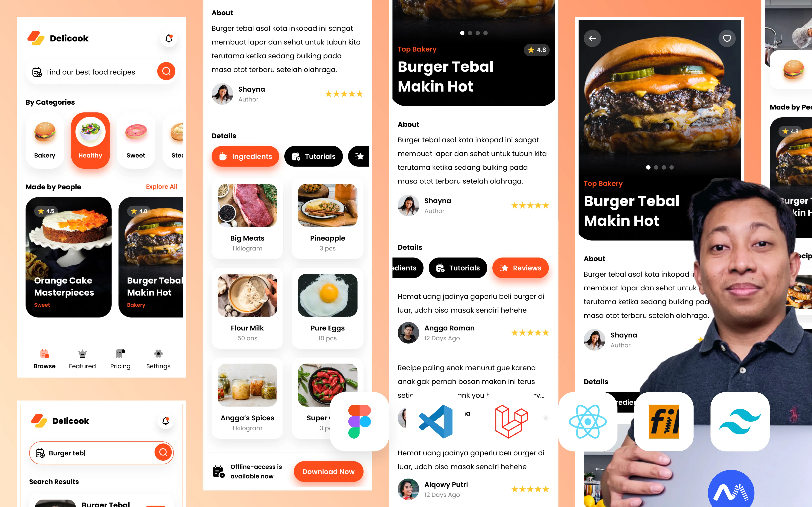Image resolution: width=812 pixels, height=507 pixels.
Task: Click Explore All recipes link
Action: coord(161,186)
